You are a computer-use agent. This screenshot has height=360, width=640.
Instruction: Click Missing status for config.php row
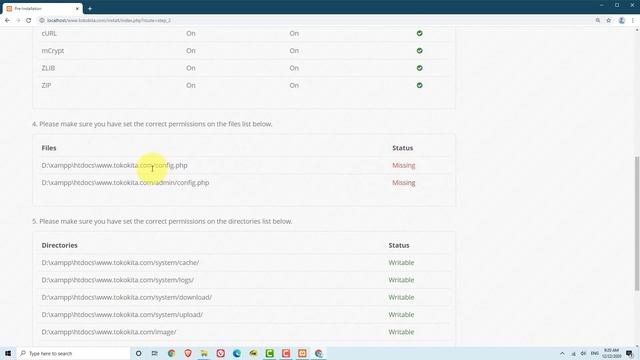point(404,165)
